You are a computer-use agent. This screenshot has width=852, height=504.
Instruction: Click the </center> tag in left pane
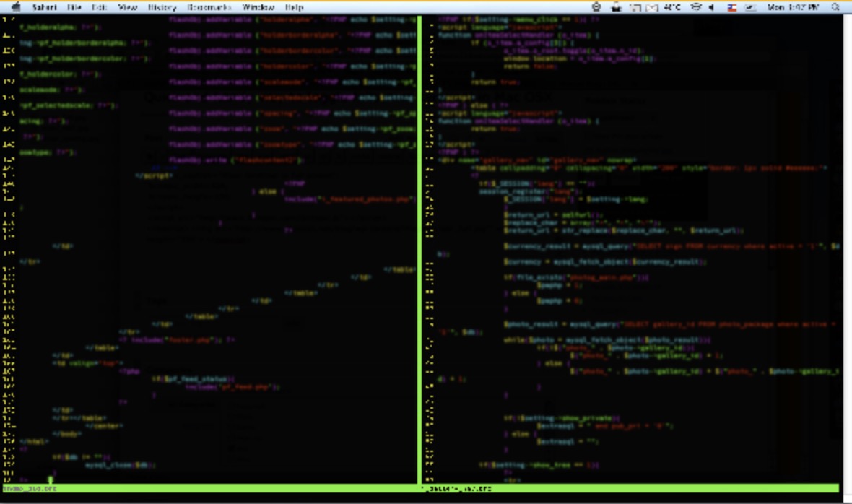(104, 426)
